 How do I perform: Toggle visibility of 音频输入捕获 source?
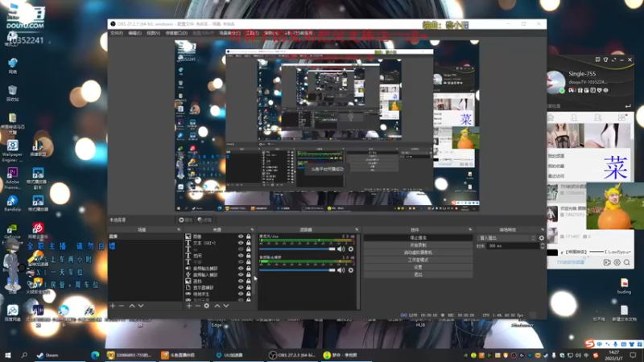coord(241,274)
